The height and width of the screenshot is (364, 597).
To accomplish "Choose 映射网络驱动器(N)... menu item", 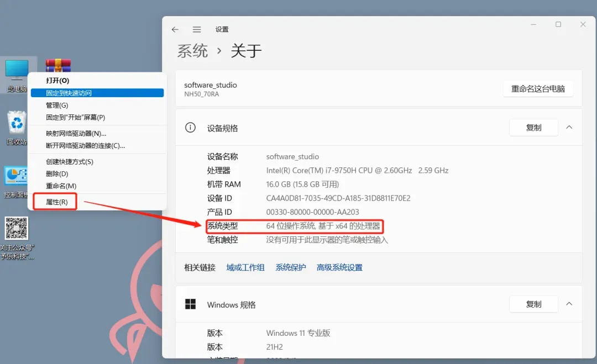I will pos(98,133).
